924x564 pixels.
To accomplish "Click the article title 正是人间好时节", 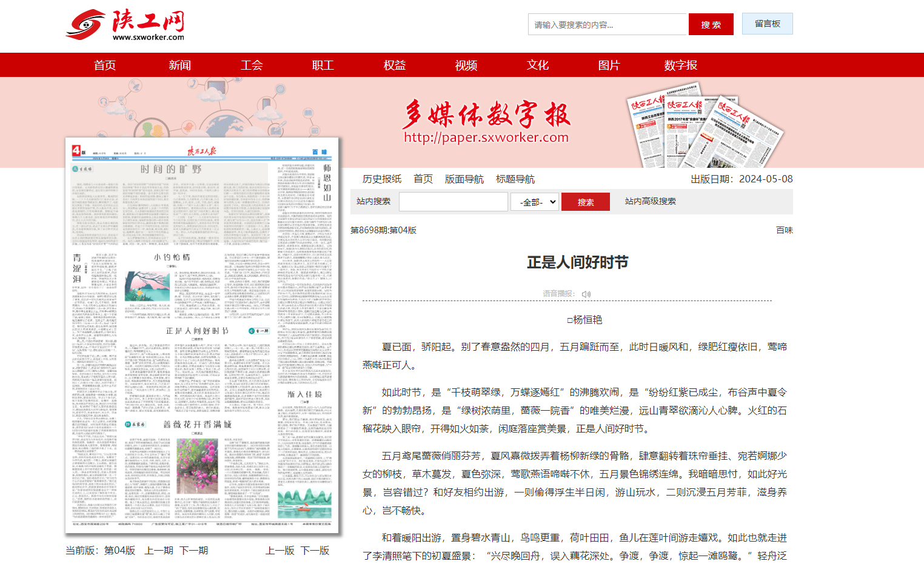I will coord(578,262).
